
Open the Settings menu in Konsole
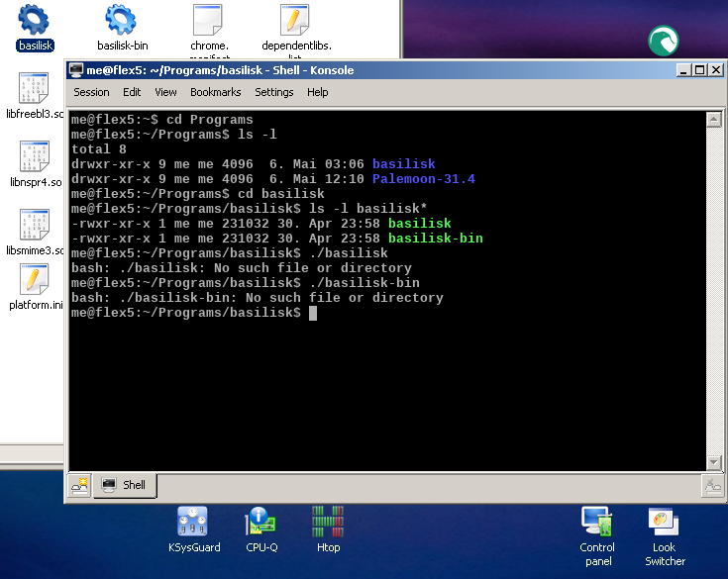[273, 92]
